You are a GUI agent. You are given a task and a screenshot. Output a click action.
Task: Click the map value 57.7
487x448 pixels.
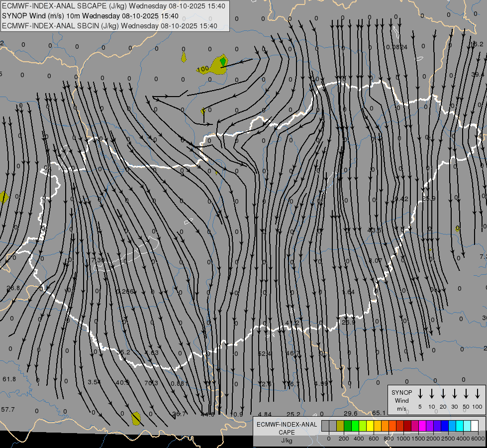(x=8, y=410)
